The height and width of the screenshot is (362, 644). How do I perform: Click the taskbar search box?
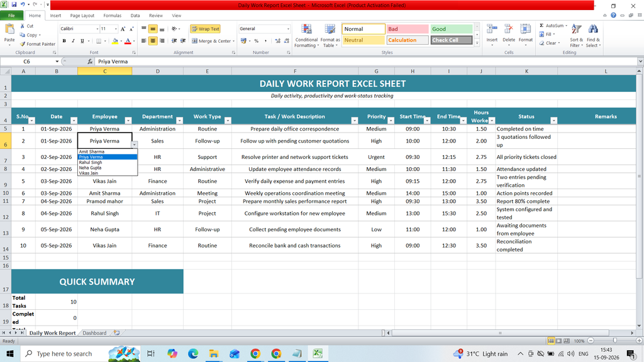[x=80, y=353]
